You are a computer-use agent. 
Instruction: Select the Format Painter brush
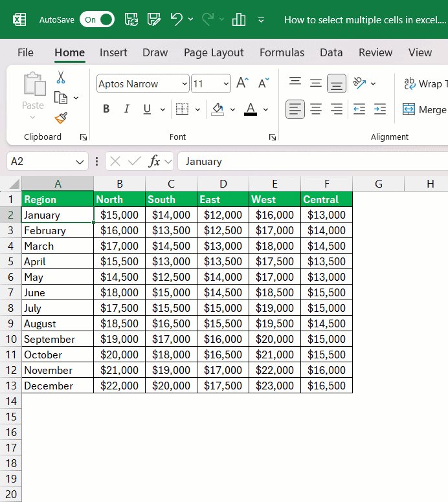pos(61,118)
